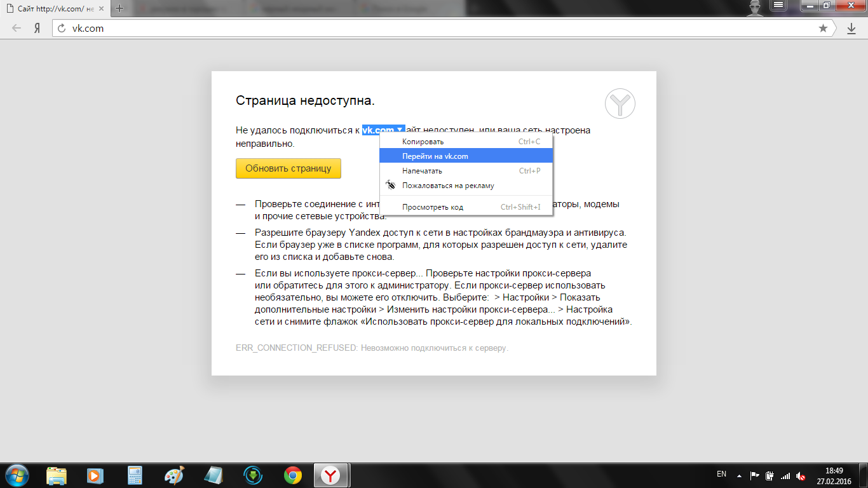The height and width of the screenshot is (488, 868).
Task: Unmute sound via the speaker tray icon
Action: click(x=800, y=475)
